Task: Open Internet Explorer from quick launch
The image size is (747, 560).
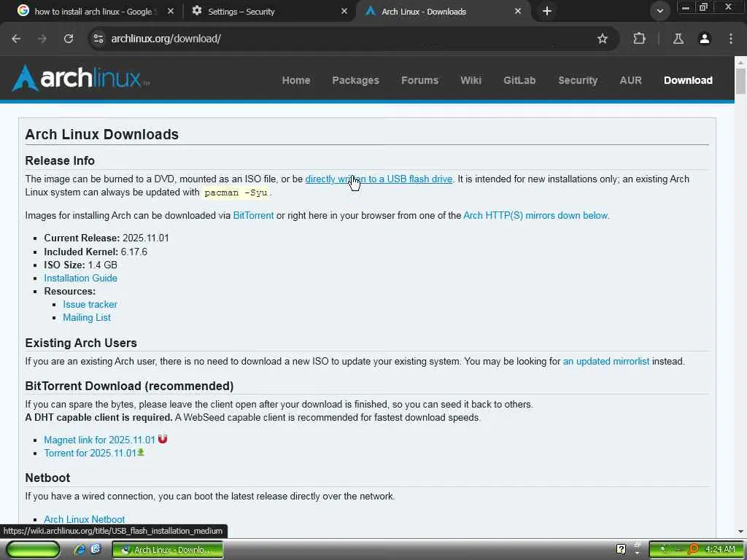Action: (x=80, y=550)
